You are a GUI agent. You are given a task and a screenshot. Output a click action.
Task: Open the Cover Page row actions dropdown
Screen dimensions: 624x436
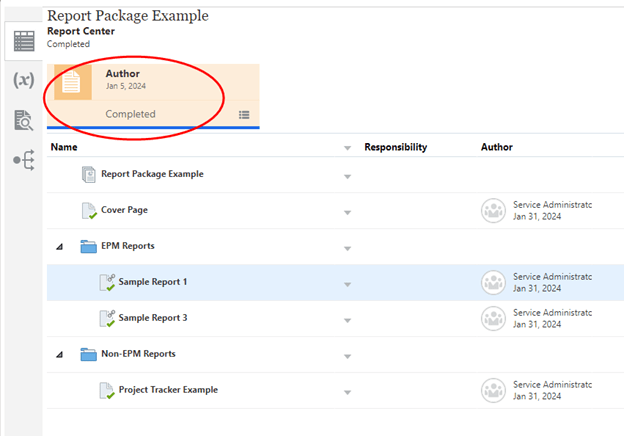pos(347,212)
